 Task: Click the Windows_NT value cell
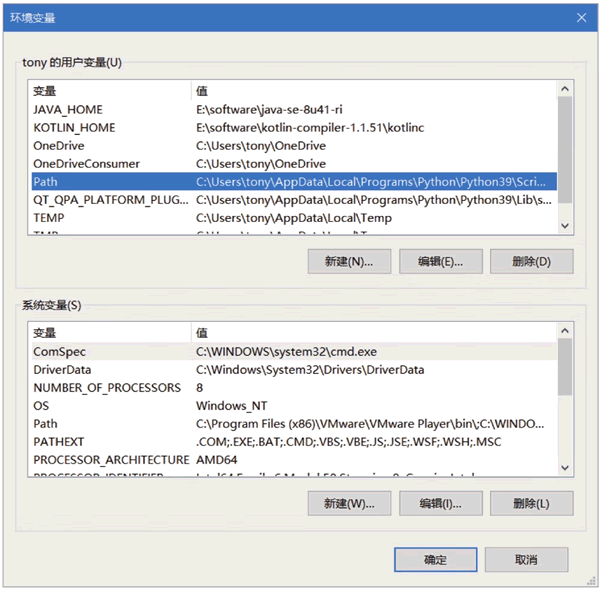coord(232,406)
